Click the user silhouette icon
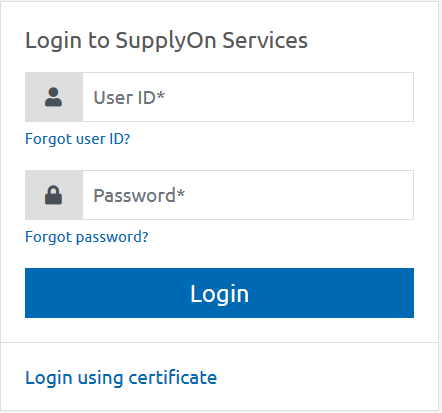Image resolution: width=442 pixels, height=413 pixels. [x=53, y=97]
